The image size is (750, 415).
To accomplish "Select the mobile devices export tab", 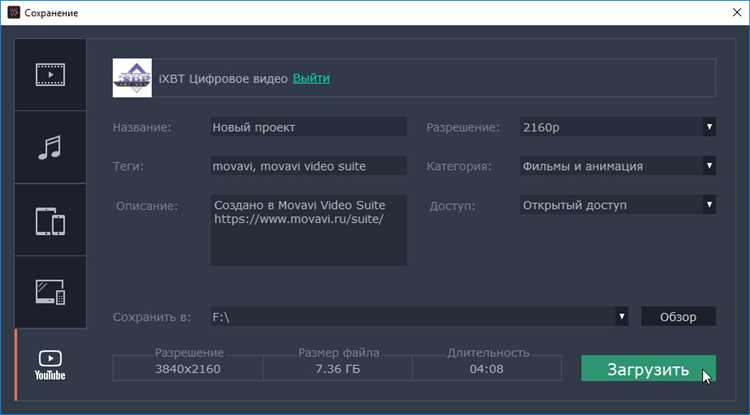I will [50, 220].
